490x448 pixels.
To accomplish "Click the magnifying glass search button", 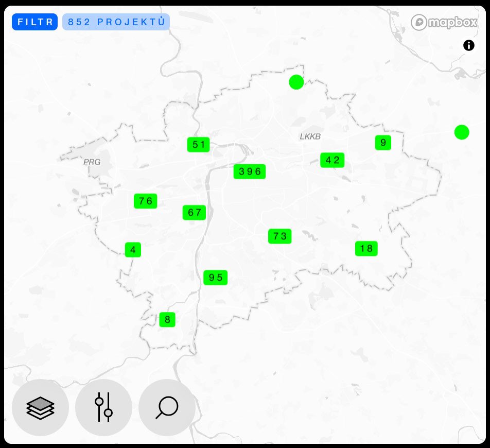I will (x=167, y=407).
